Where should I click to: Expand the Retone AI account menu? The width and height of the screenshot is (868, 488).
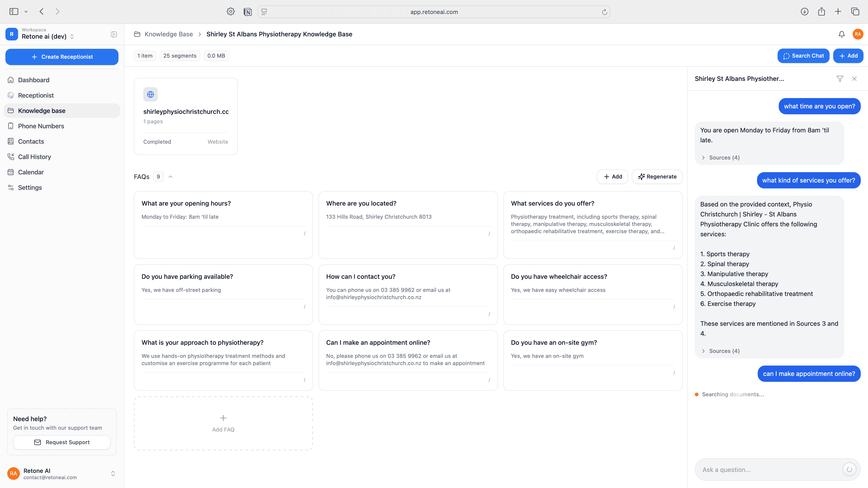113,474
